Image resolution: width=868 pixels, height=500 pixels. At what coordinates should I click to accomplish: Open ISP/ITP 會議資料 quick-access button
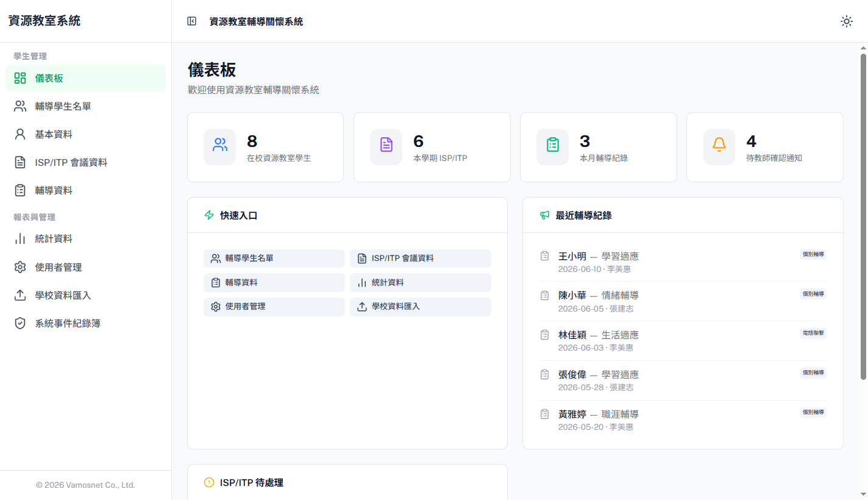pyautogui.click(x=421, y=258)
